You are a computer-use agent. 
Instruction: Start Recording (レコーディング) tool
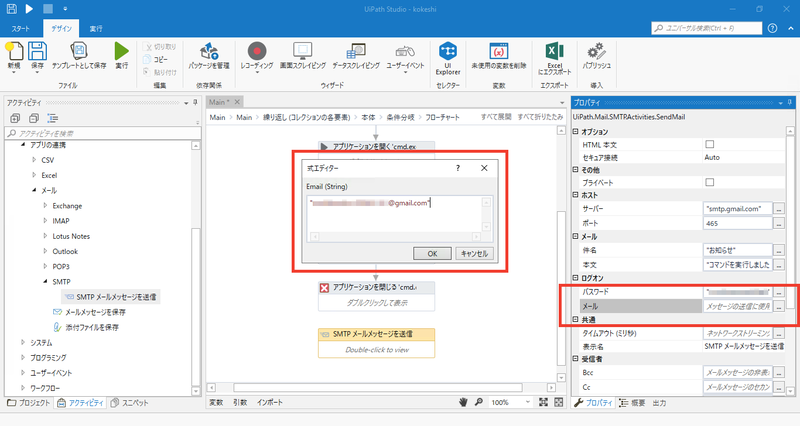(x=257, y=51)
